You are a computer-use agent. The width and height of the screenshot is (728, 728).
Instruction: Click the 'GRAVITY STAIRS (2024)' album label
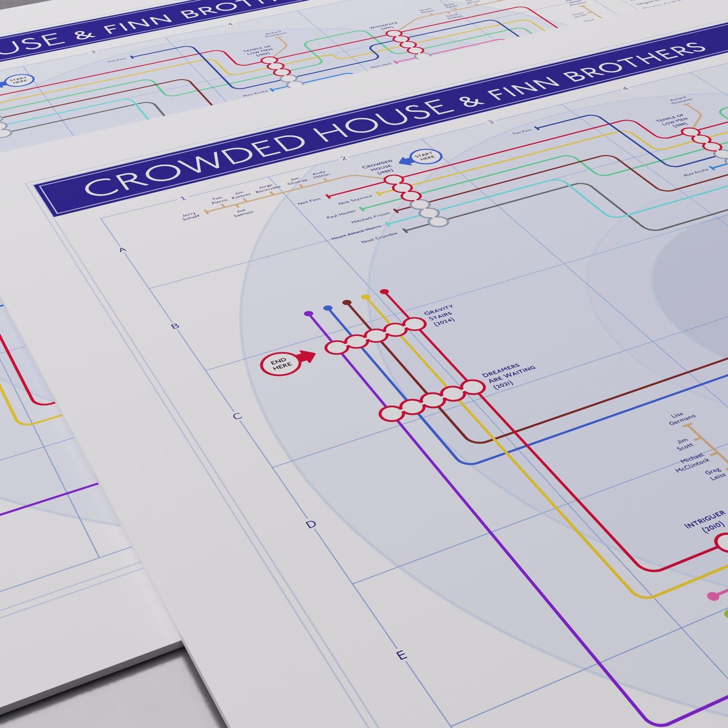click(439, 315)
